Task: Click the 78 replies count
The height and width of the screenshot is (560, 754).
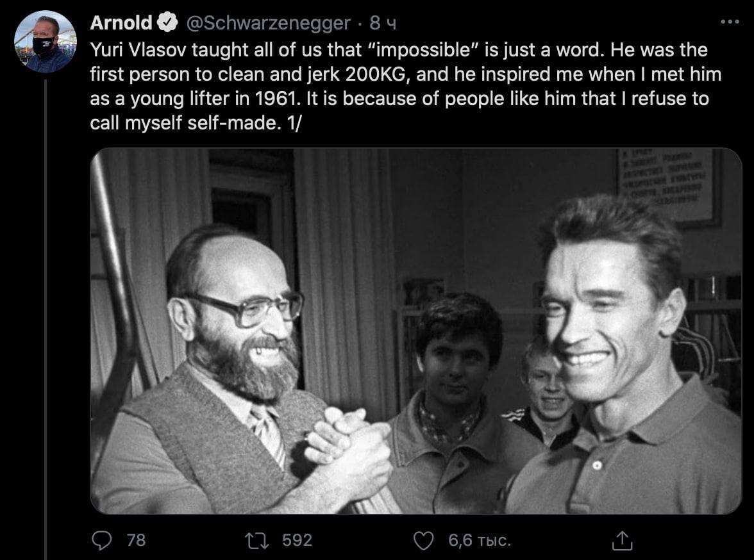Action: [136, 540]
